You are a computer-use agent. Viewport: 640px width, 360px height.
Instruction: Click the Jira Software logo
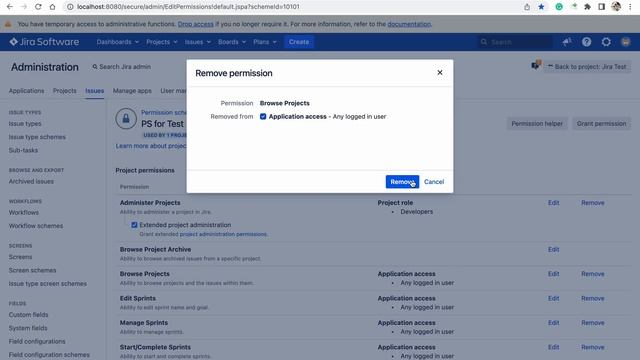(44, 42)
